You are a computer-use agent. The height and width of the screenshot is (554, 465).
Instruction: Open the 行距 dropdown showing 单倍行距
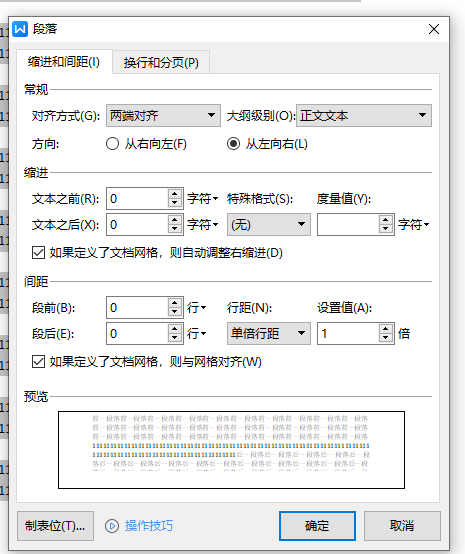coord(269,333)
